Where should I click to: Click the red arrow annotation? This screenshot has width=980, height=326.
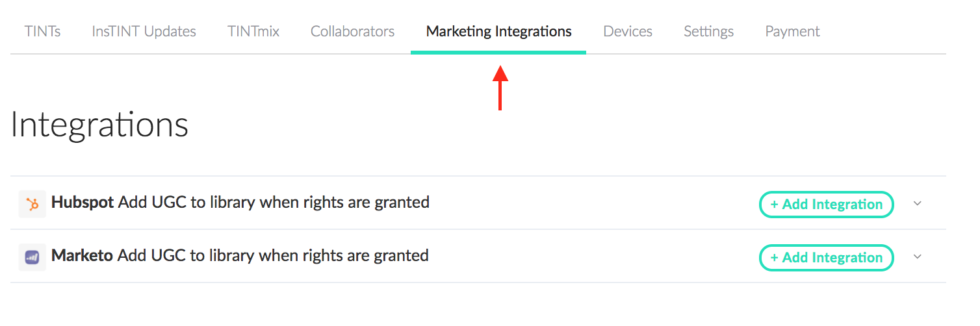click(x=500, y=88)
